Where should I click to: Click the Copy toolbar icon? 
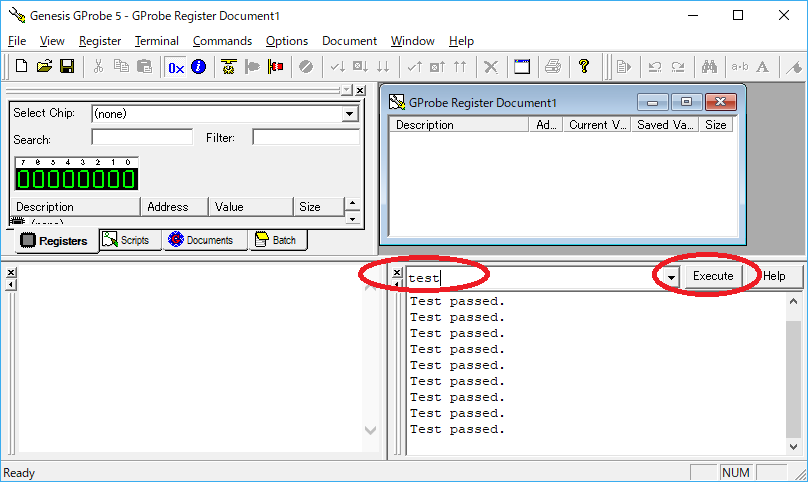click(x=121, y=67)
